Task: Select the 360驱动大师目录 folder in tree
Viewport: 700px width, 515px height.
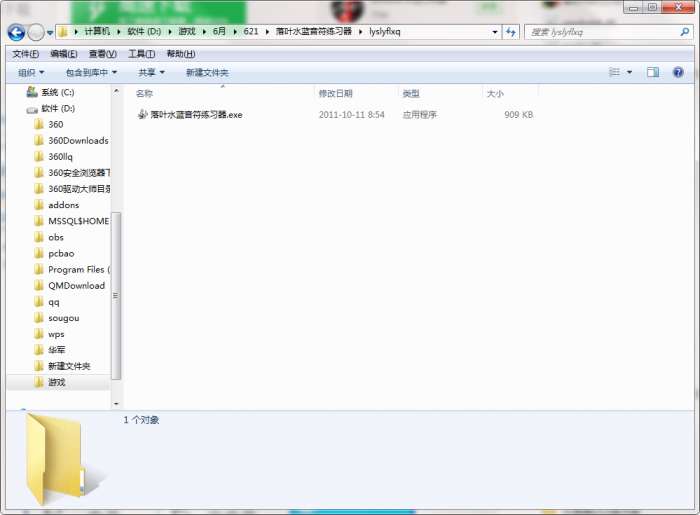Action: coord(79,189)
